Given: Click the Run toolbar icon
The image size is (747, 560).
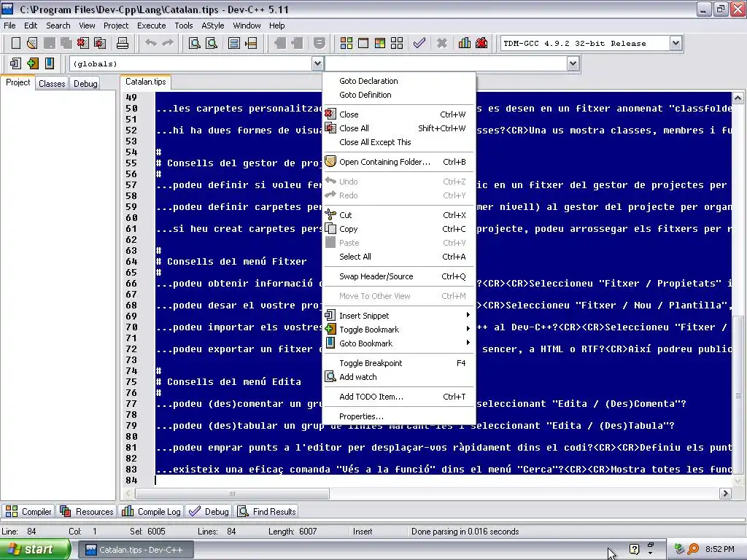Looking at the screenshot, I should (x=363, y=43).
